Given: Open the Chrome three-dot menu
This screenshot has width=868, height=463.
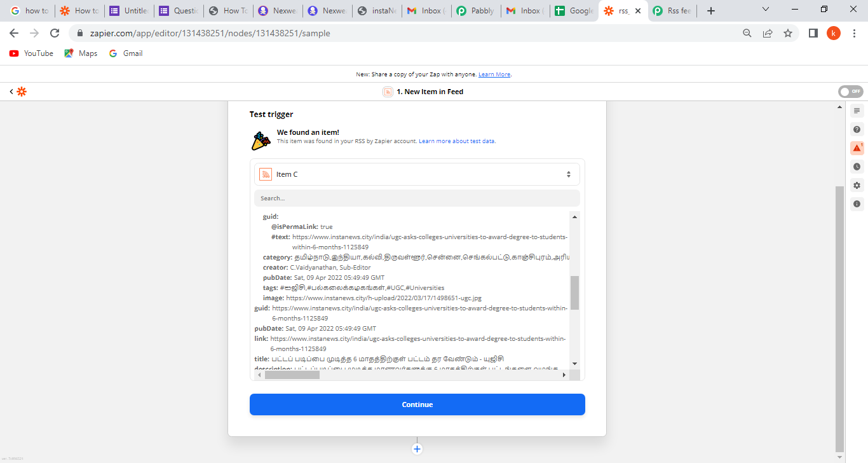Looking at the screenshot, I should pos(854,33).
